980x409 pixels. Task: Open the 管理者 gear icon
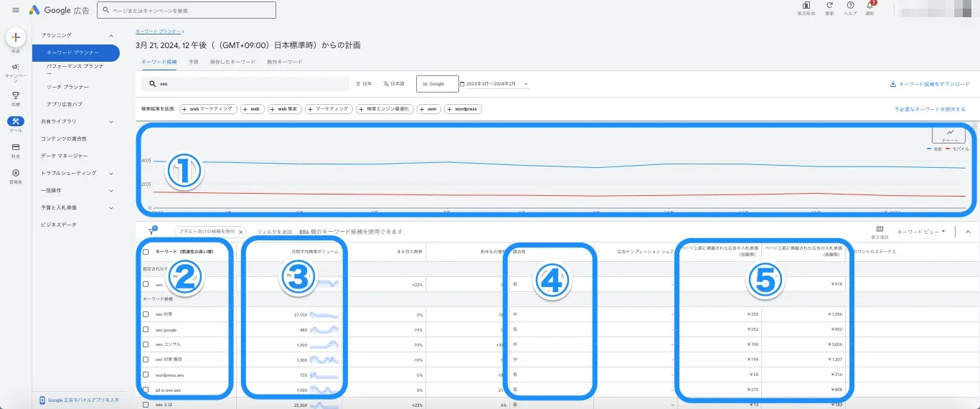(16, 173)
